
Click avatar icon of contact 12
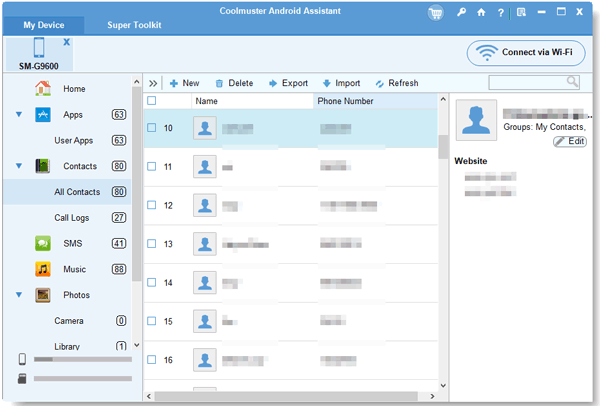coord(205,205)
